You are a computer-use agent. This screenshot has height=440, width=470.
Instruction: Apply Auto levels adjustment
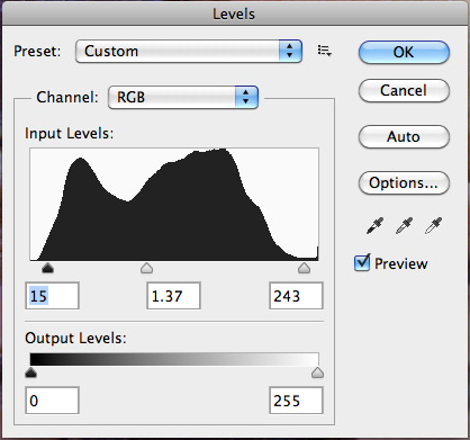pos(404,137)
